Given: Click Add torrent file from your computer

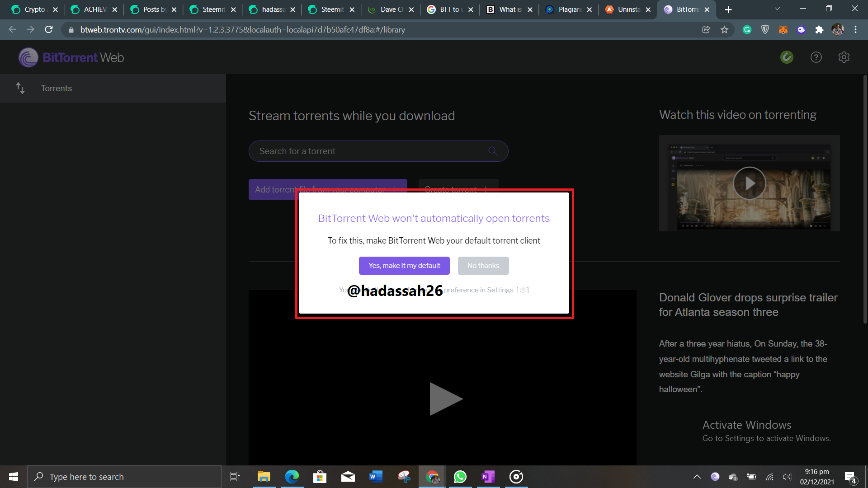Looking at the screenshot, I should tap(328, 189).
